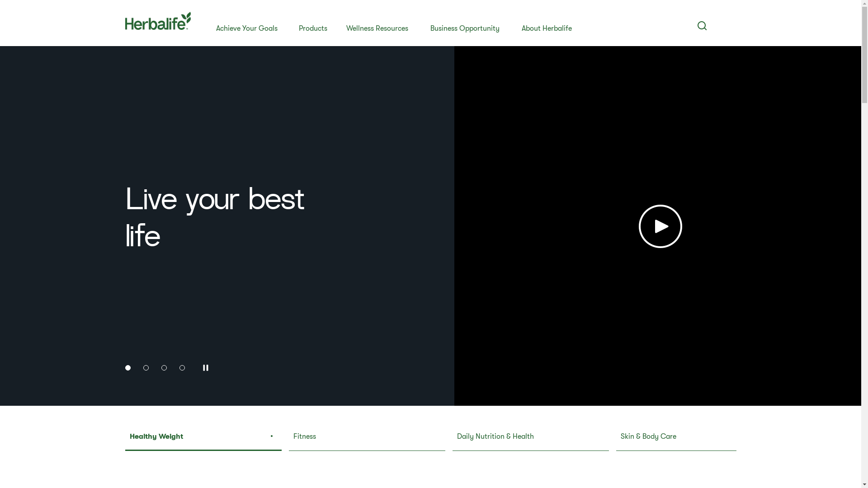
Task: Expand the Achieve Your Goals menu
Action: coord(247,28)
